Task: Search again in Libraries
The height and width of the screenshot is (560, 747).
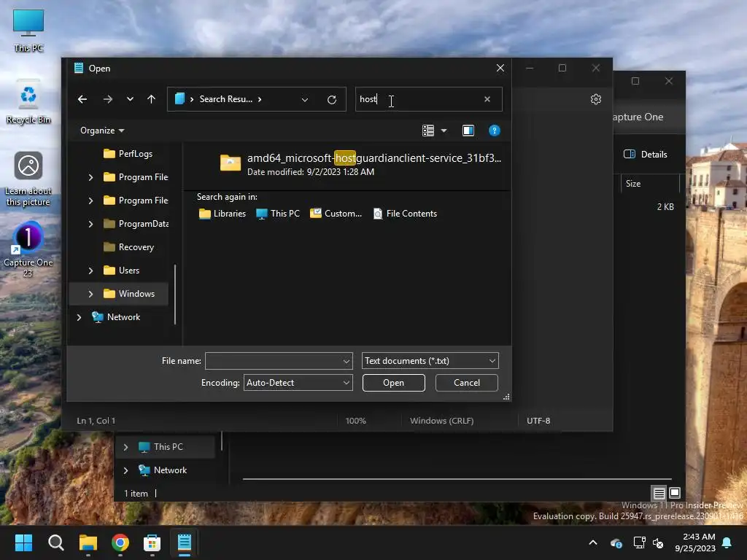Action: point(222,214)
